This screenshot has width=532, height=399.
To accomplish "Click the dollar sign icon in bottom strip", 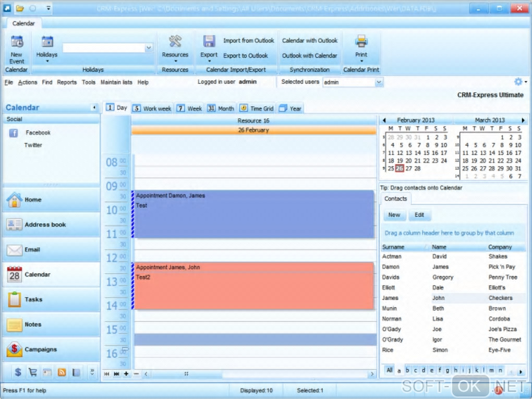I will click(18, 372).
